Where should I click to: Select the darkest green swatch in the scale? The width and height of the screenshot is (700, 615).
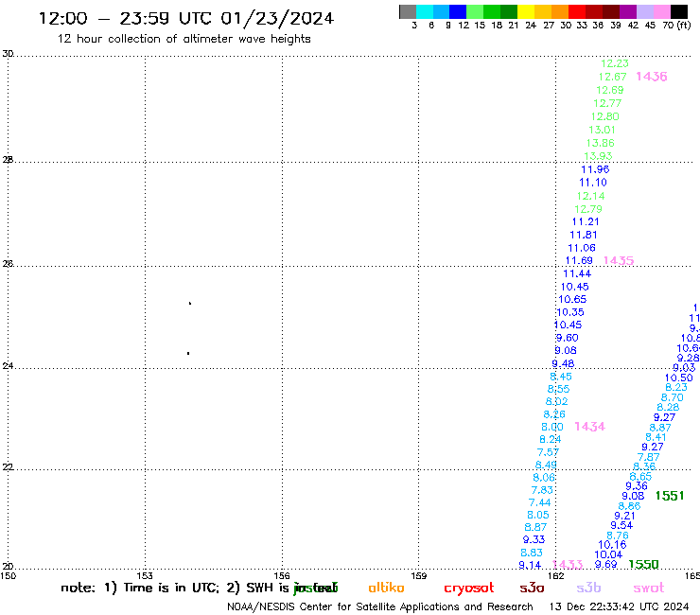(x=509, y=11)
